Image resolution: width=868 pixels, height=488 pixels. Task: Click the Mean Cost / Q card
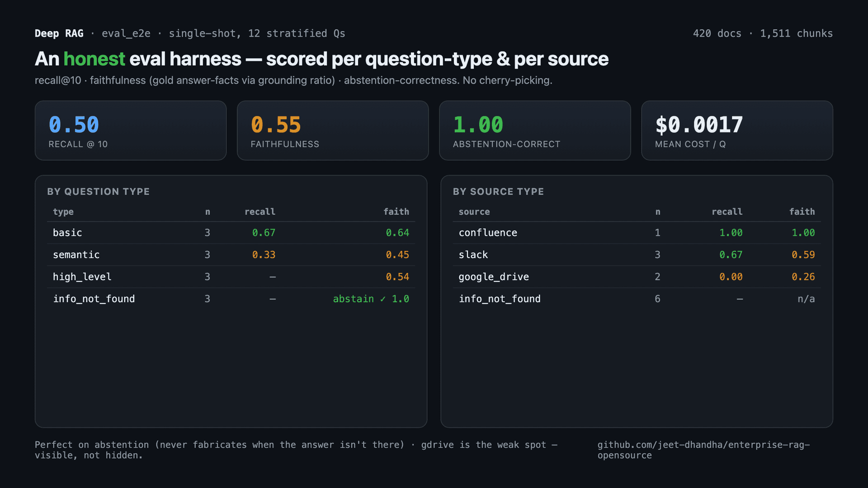coord(737,130)
